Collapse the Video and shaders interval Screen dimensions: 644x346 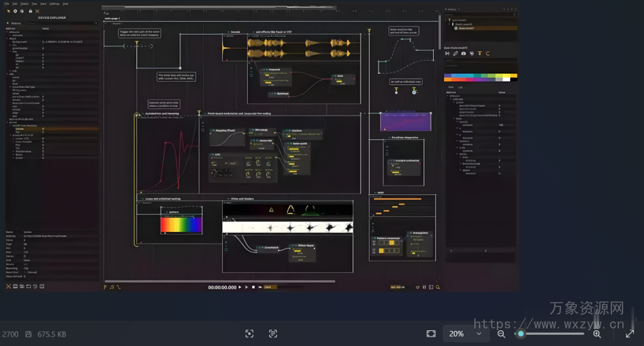228,198
